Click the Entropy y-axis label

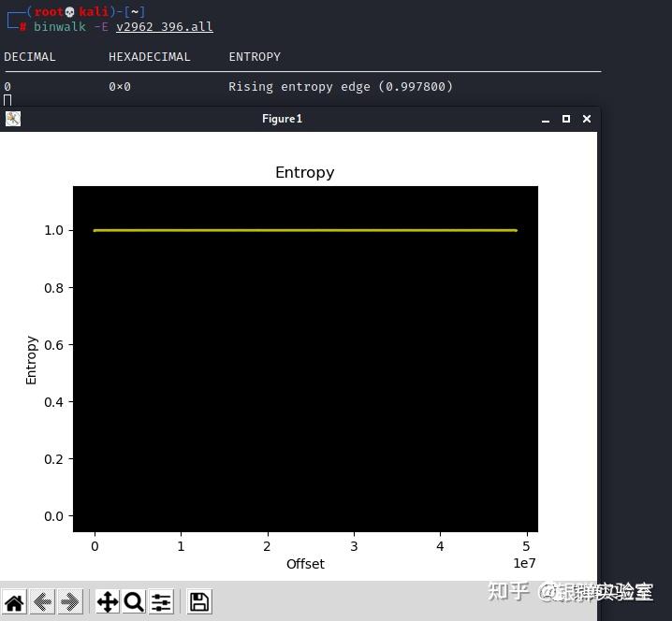(x=31, y=360)
